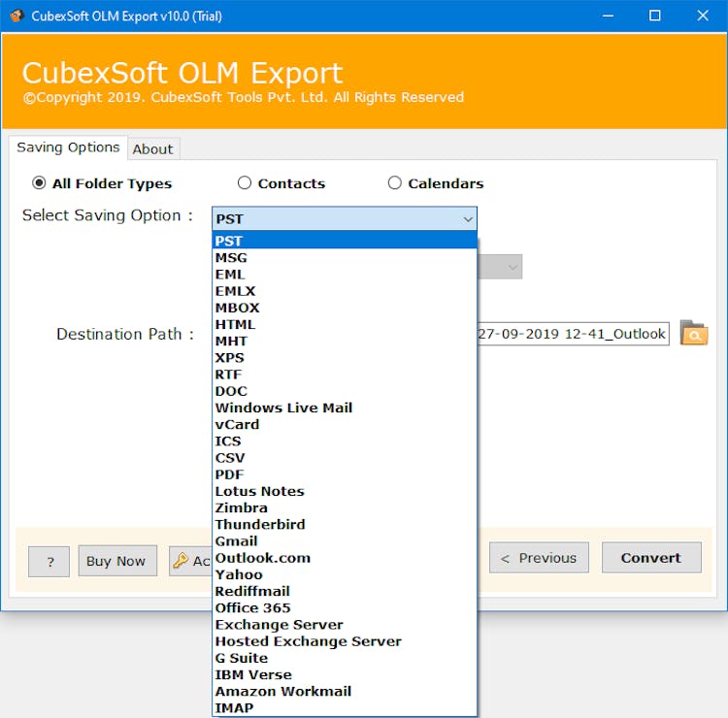The height and width of the screenshot is (718, 728).
Task: Open the About tab
Action: pos(153,149)
